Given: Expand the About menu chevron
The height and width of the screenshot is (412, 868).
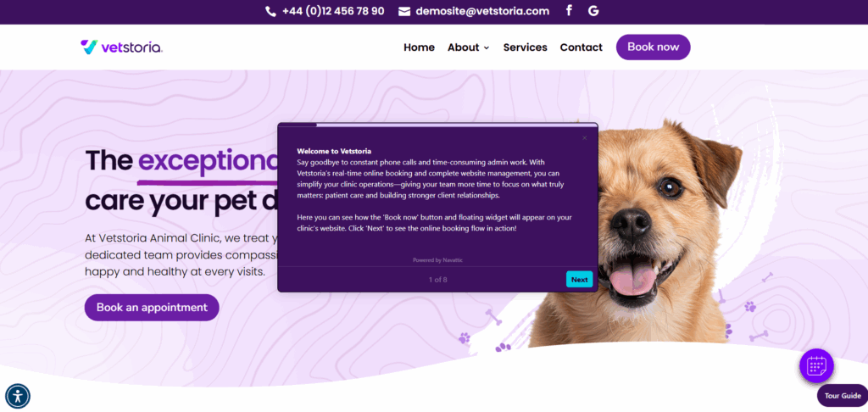Looking at the screenshot, I should (x=487, y=48).
